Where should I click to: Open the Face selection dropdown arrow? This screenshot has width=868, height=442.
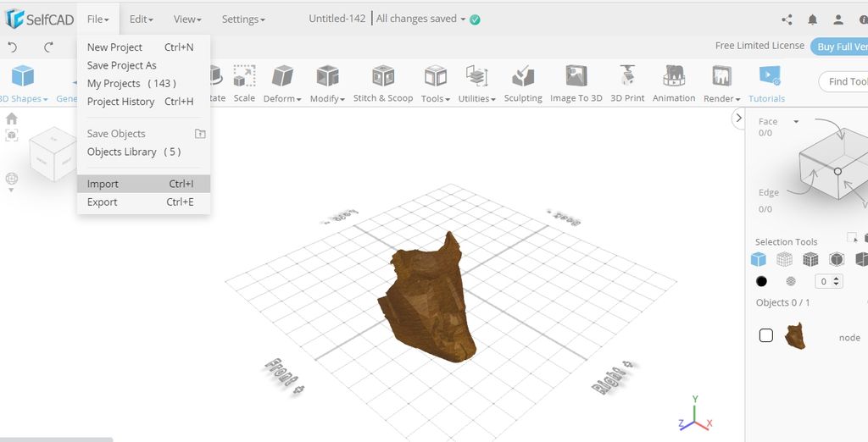[x=796, y=122]
